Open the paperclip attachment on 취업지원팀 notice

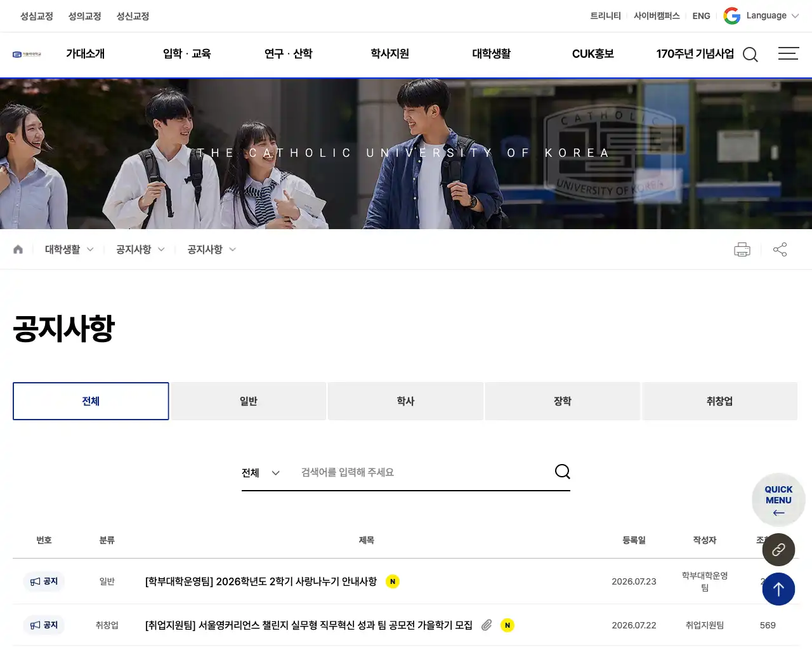[487, 625]
